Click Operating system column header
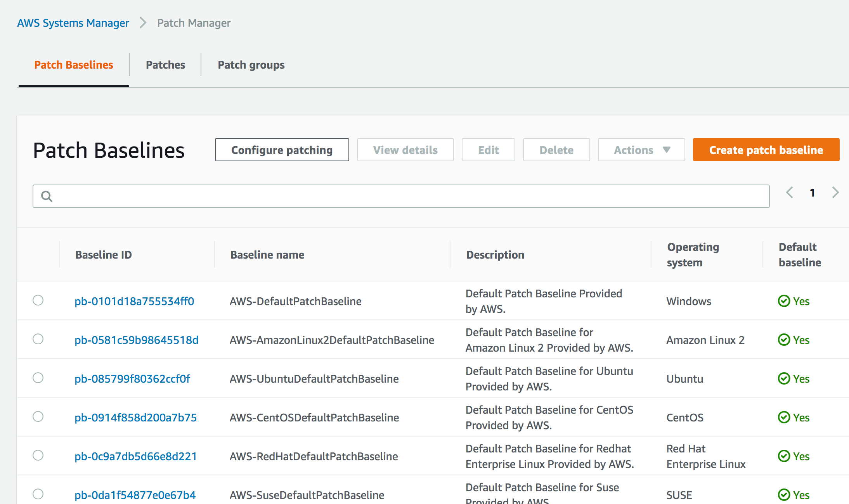 point(693,255)
